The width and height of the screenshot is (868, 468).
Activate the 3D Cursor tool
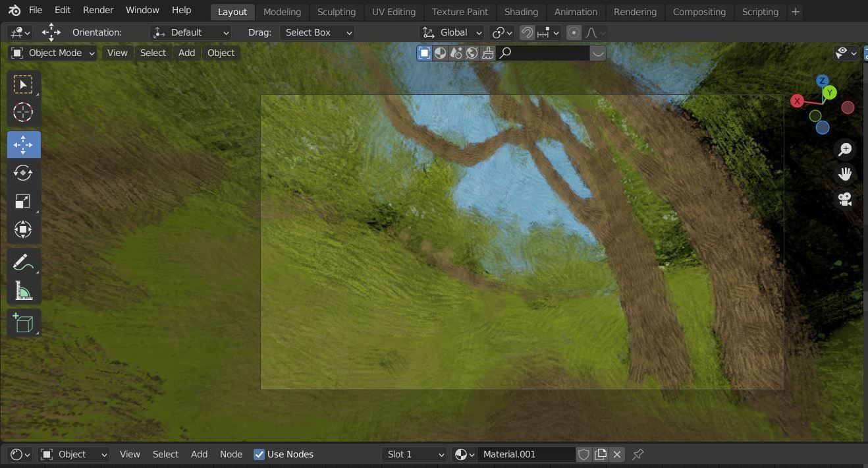pos(23,113)
